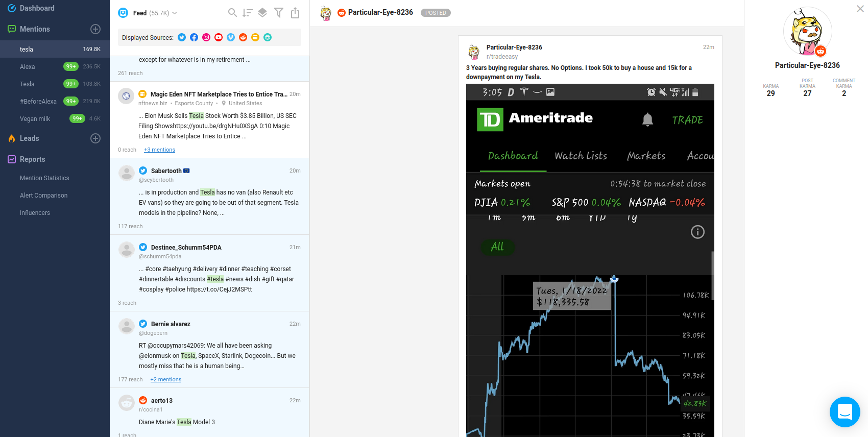Open the Magic Eden NFT Marketplace article
The width and height of the screenshot is (868, 437).
(x=209, y=119)
